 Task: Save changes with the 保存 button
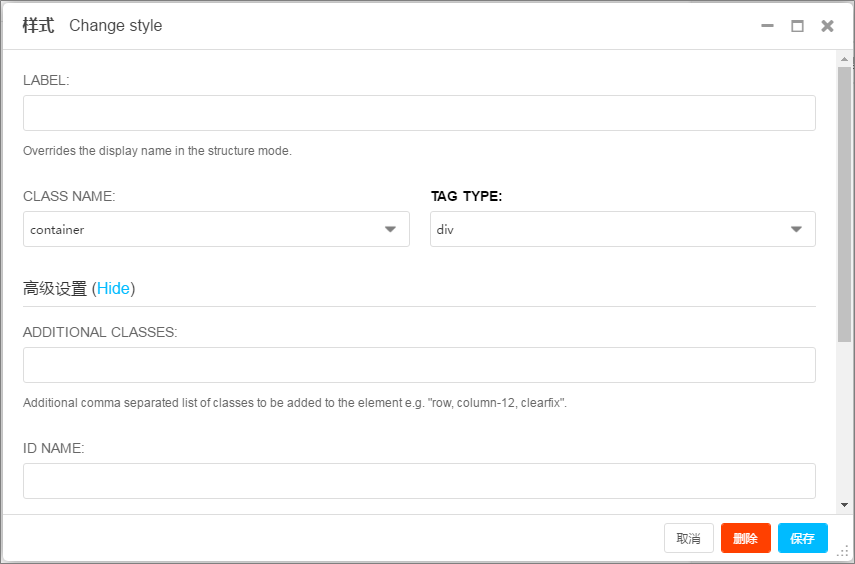(803, 538)
